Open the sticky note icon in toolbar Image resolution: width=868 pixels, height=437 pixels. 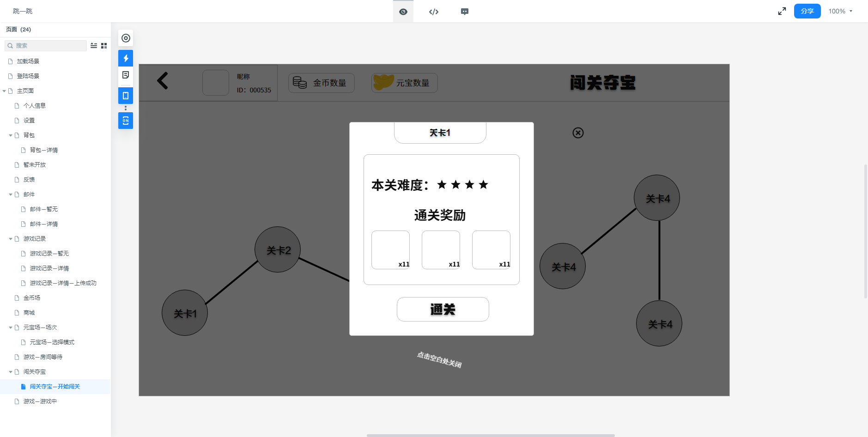point(126,75)
